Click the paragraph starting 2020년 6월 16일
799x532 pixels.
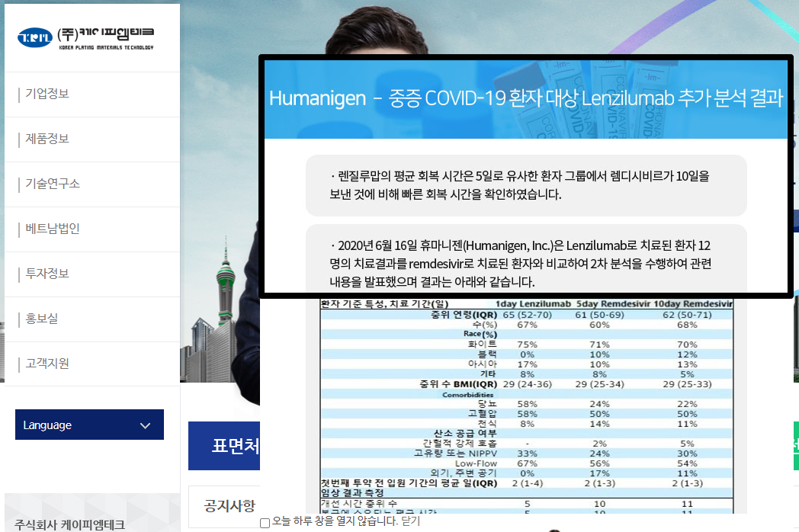520,264
